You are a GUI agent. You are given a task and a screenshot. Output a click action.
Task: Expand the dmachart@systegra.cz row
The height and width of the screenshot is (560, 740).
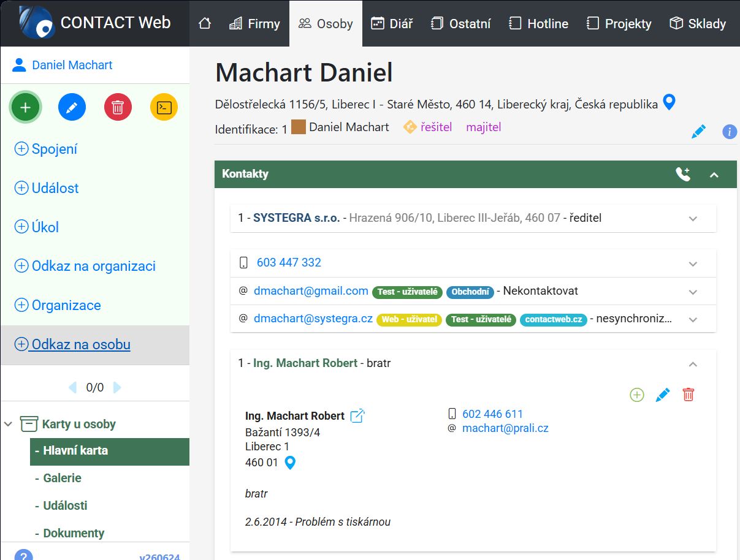693,320
